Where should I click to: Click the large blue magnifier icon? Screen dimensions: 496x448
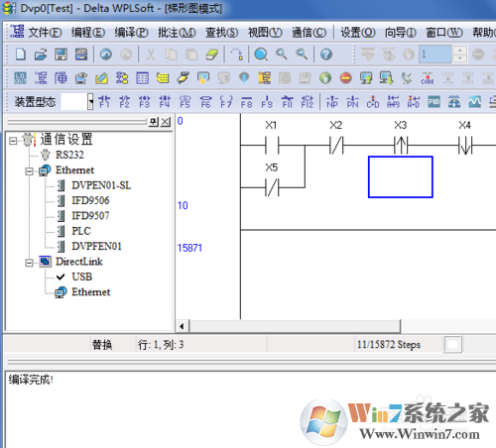261,55
